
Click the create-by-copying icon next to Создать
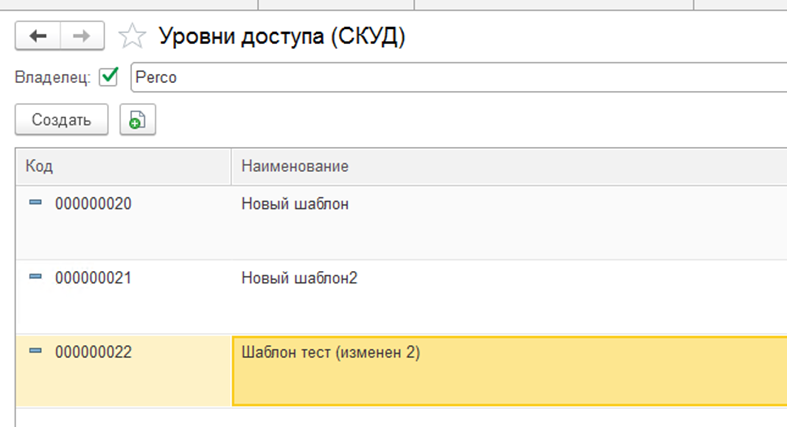(x=137, y=120)
